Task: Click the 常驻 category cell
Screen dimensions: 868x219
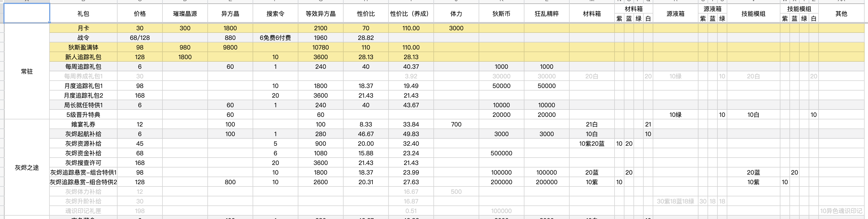Action: tap(27, 71)
